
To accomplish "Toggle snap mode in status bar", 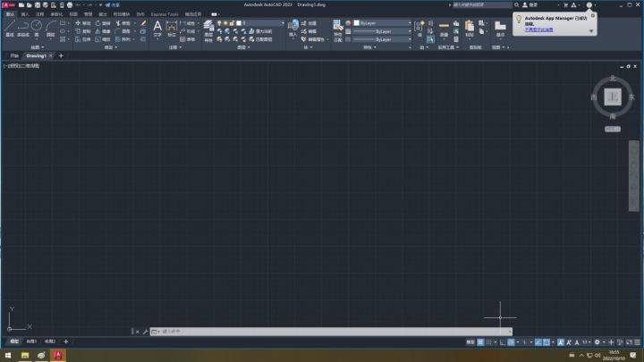I will click(x=488, y=341).
